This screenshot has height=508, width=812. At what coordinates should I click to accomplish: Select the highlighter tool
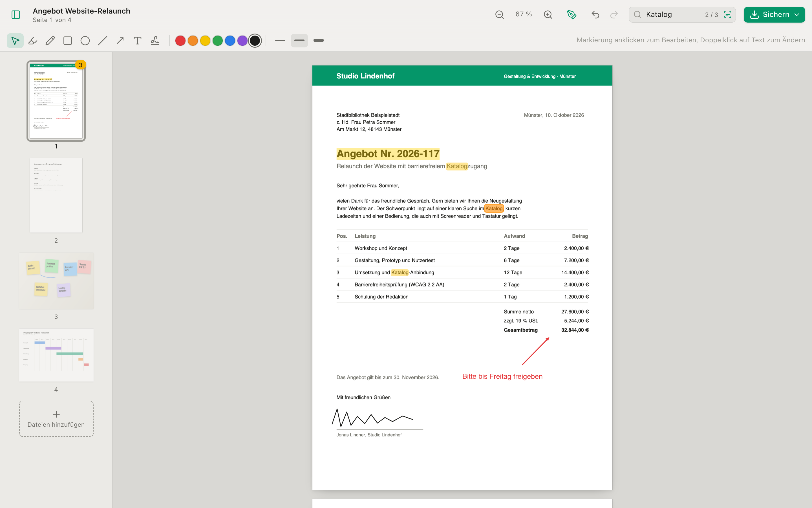pos(33,41)
